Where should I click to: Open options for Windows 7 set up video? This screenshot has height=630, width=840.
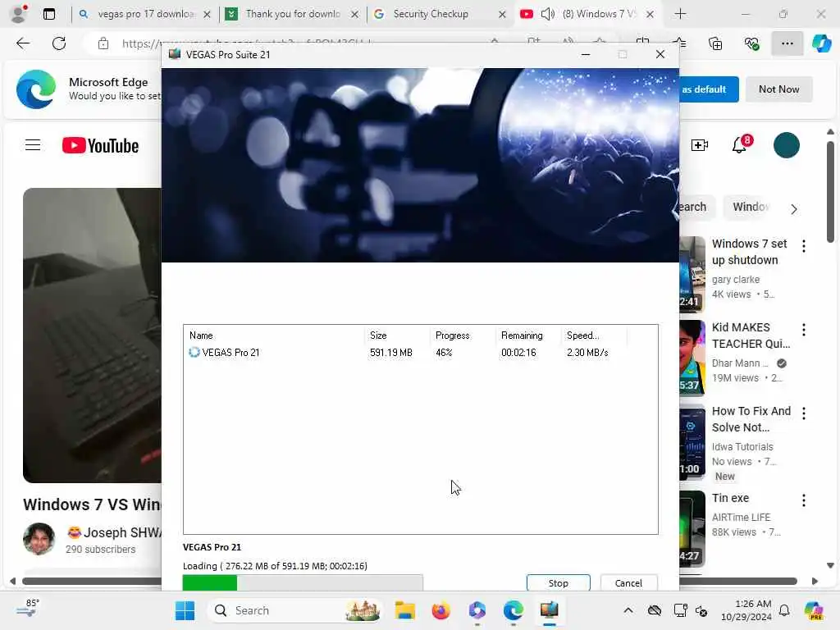(804, 246)
